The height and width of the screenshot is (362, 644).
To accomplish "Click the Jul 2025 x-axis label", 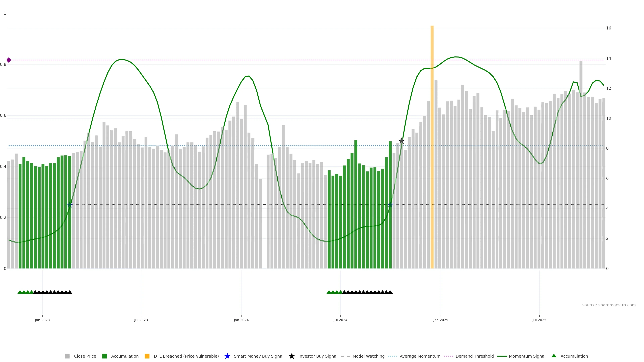I will [x=539, y=320].
